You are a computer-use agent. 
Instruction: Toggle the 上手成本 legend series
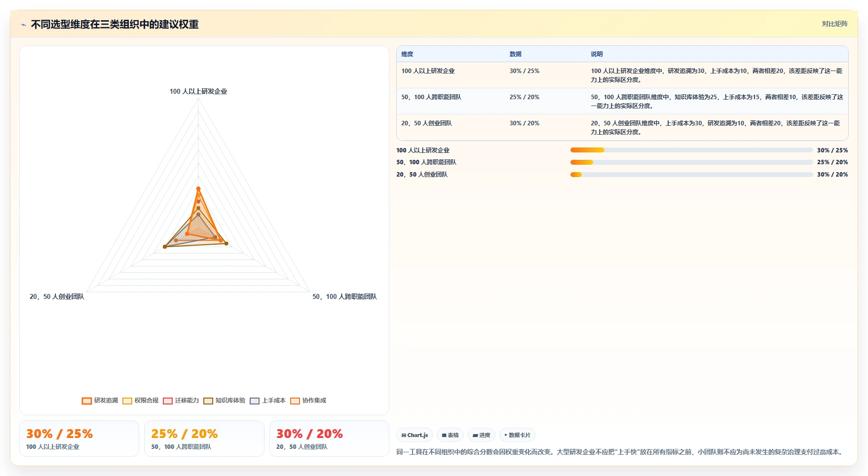click(x=267, y=401)
